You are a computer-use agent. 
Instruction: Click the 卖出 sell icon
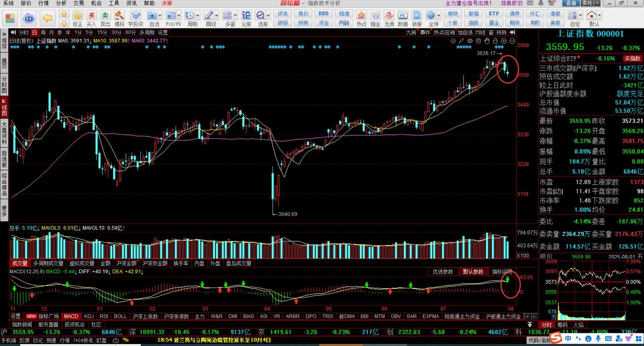pos(105,18)
